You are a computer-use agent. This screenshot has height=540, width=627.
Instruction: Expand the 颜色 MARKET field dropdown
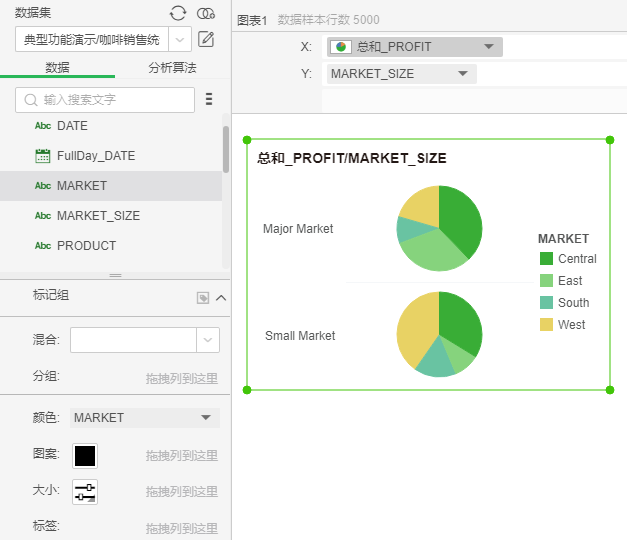(206, 417)
